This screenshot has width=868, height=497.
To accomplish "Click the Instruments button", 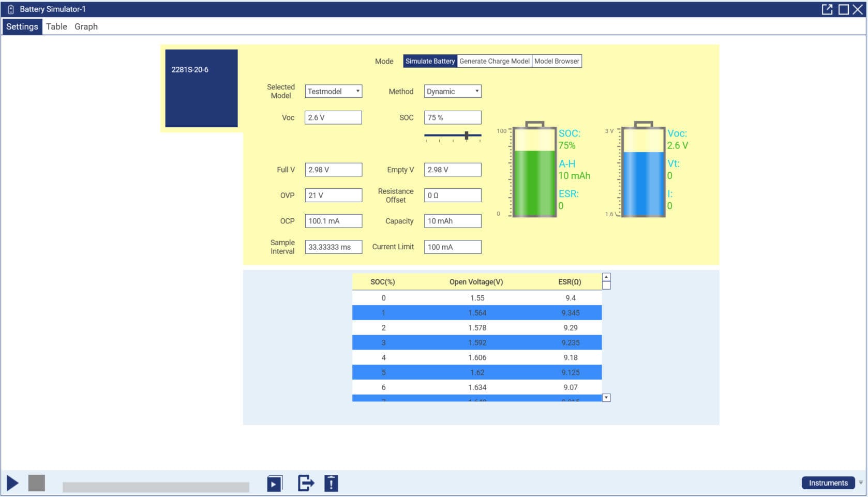I will pos(828,483).
